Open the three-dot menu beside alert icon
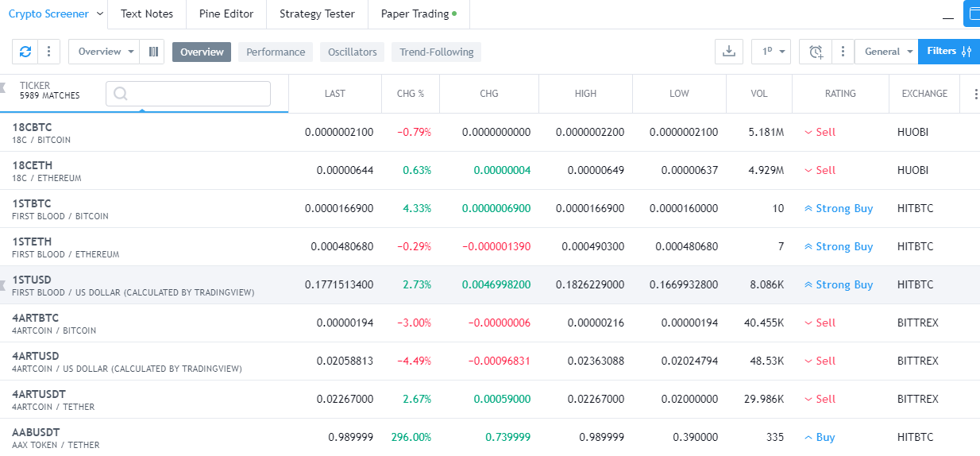The image size is (980, 456). [x=842, y=52]
